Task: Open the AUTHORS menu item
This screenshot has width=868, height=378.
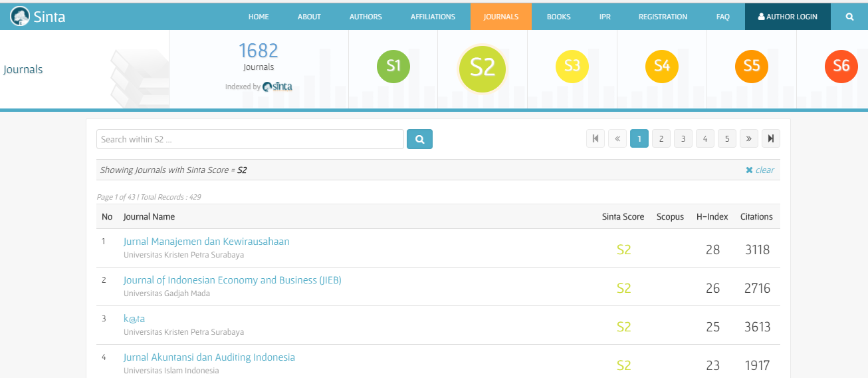Action: [x=365, y=17]
